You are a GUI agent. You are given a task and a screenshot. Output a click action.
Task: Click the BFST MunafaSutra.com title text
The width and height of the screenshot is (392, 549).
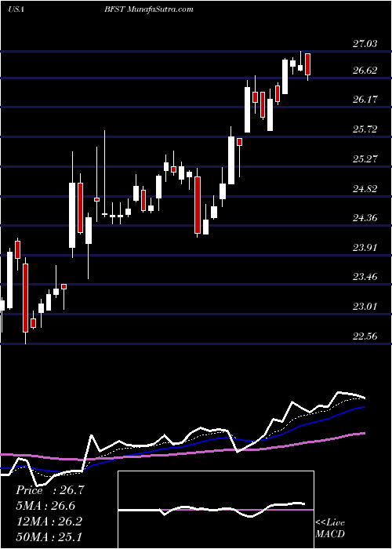[x=148, y=9]
